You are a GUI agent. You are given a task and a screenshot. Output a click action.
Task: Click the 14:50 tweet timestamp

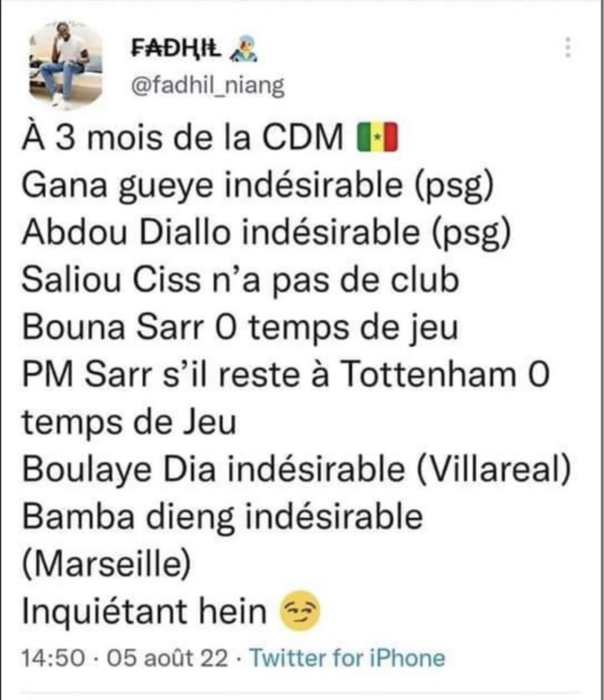pyautogui.click(x=54, y=658)
